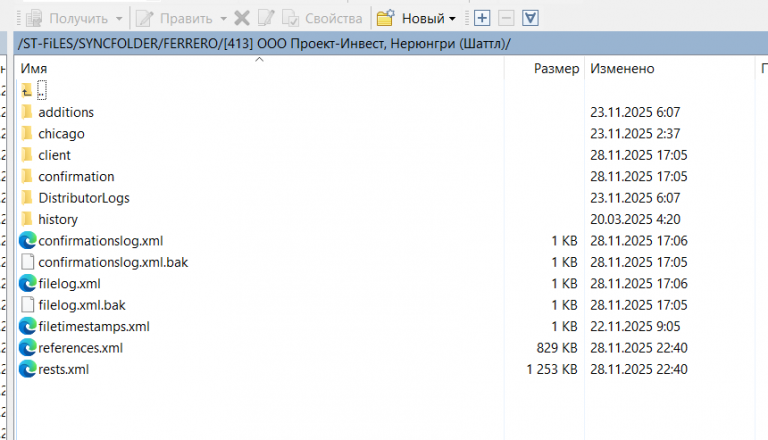This screenshot has height=440, width=768.
Task: Select the filelog.xml.bak file
Action: 73,305
